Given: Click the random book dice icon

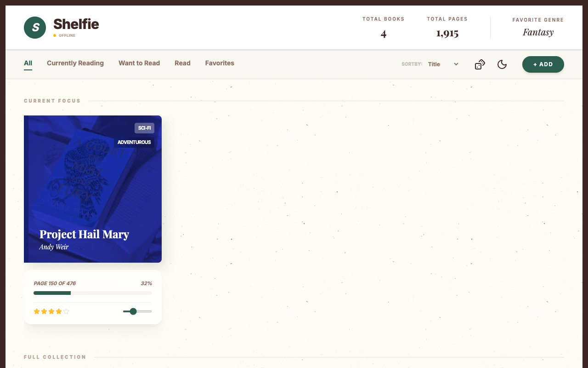Looking at the screenshot, I should tap(480, 64).
